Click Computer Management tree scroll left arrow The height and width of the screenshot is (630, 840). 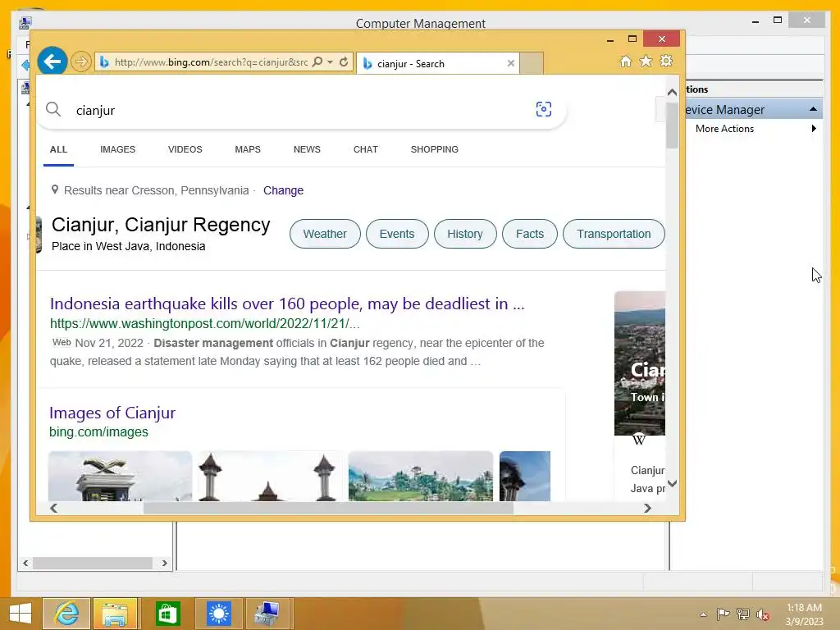25,563
